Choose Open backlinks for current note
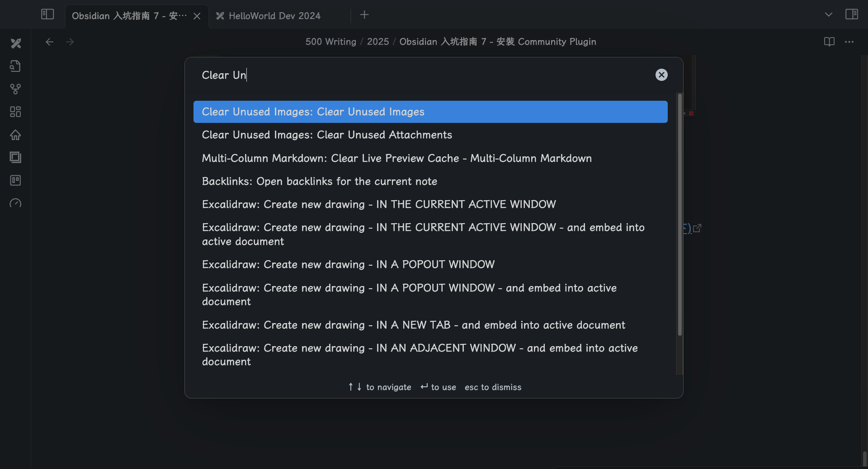The width and height of the screenshot is (868, 469). (x=430, y=181)
